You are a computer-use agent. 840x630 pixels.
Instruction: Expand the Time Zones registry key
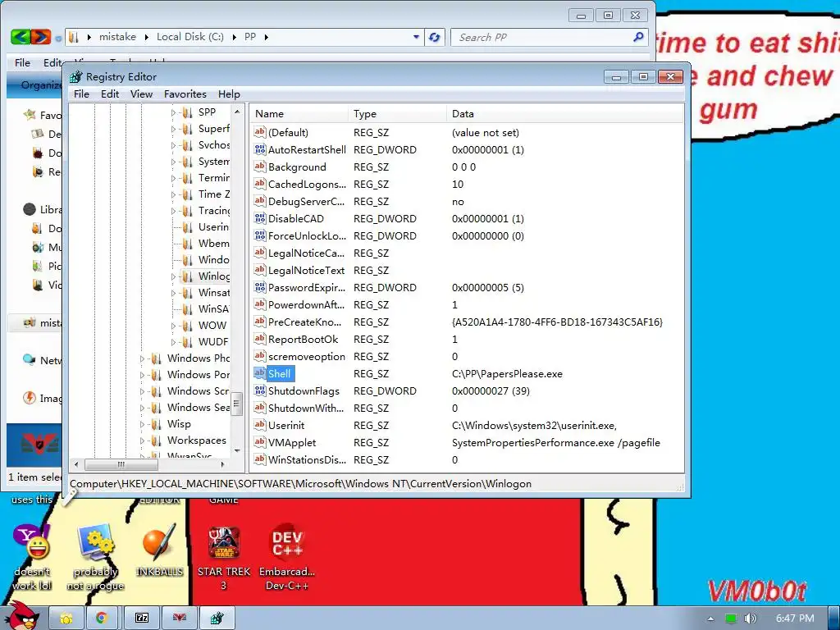click(173, 194)
